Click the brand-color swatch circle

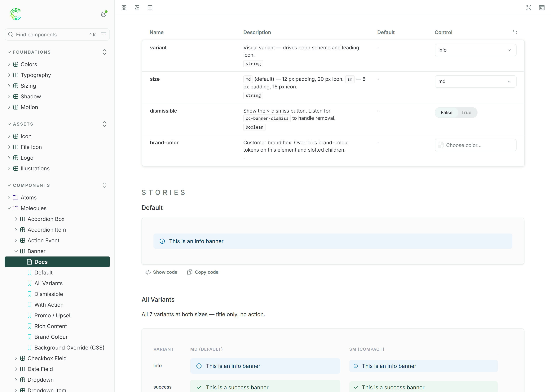pos(441,145)
